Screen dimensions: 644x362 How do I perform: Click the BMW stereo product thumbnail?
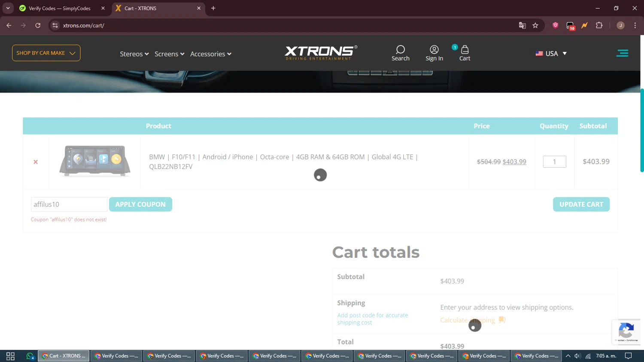(95, 161)
